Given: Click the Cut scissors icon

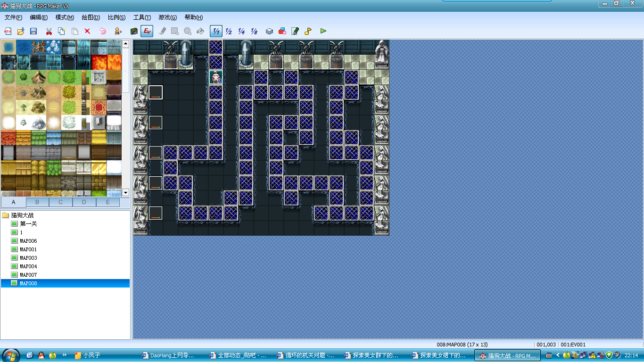Looking at the screenshot, I should tap(49, 31).
